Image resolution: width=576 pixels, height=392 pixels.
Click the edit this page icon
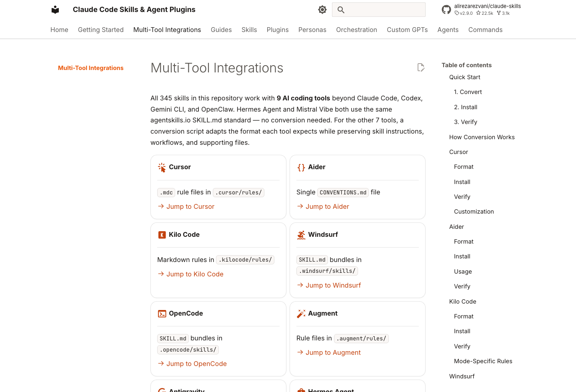click(421, 68)
